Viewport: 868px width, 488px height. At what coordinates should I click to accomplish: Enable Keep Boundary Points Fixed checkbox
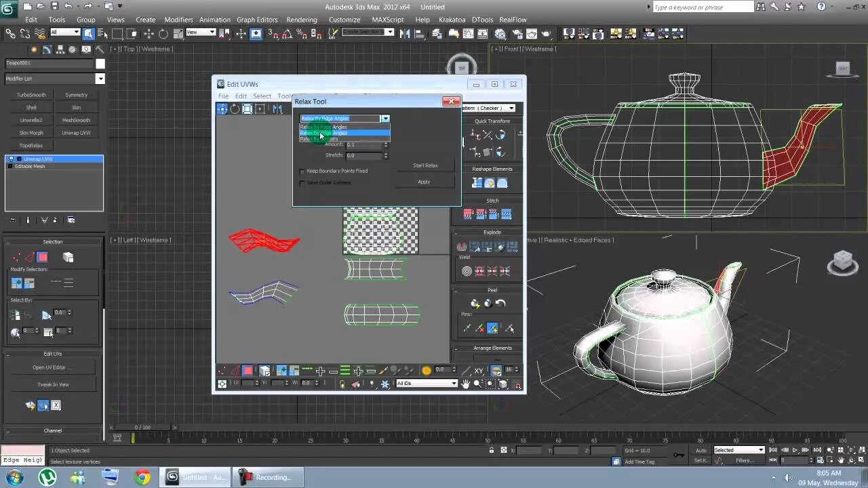tap(302, 171)
